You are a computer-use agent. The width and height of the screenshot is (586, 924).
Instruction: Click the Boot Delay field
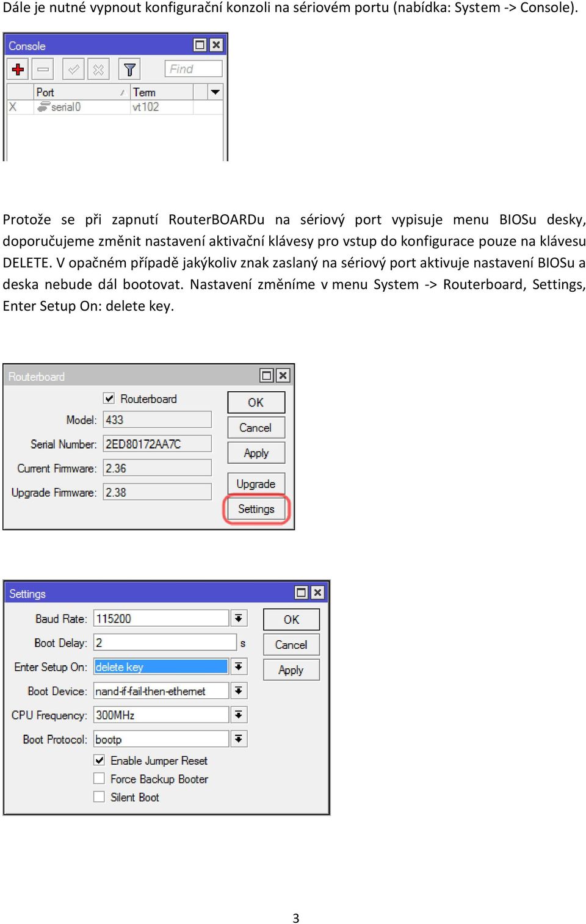pyautogui.click(x=165, y=643)
